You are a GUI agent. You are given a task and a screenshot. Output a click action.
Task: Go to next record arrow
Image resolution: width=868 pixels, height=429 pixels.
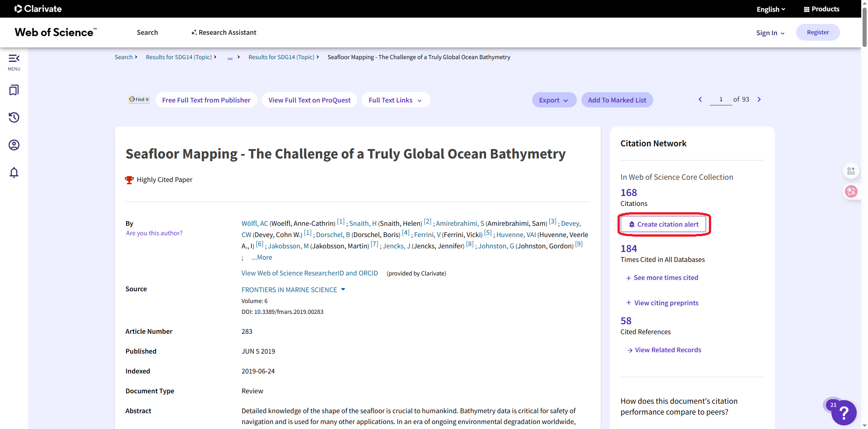[x=759, y=99]
